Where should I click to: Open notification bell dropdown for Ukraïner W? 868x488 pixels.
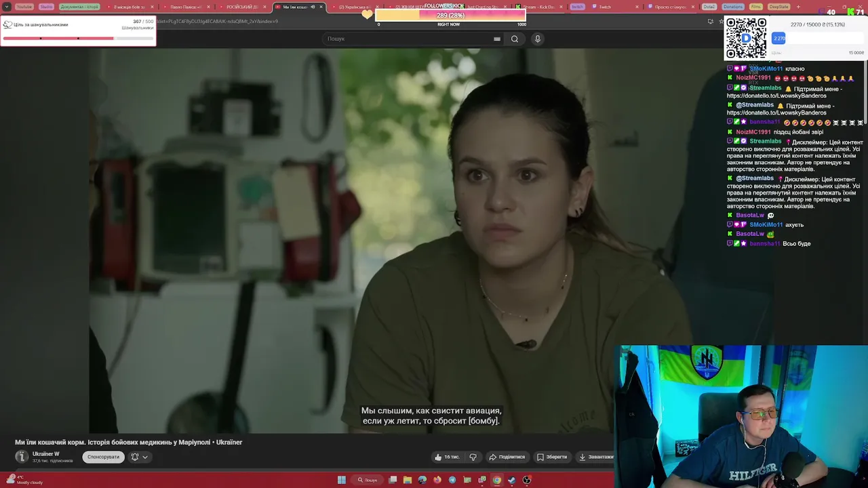click(x=139, y=457)
